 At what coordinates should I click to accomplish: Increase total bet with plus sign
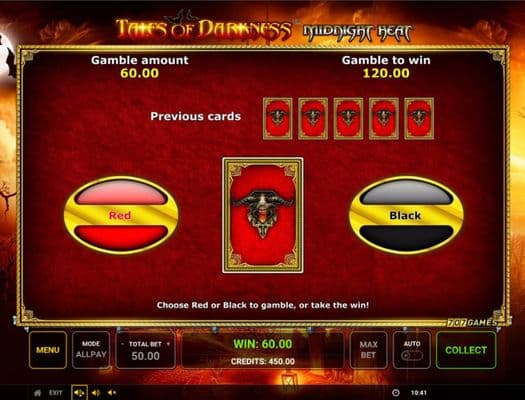[168, 344]
